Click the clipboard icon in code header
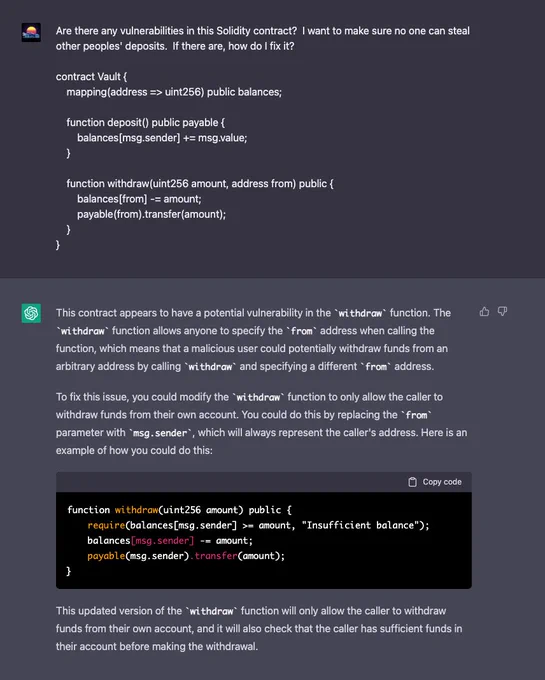The width and height of the screenshot is (545, 680). tap(412, 482)
